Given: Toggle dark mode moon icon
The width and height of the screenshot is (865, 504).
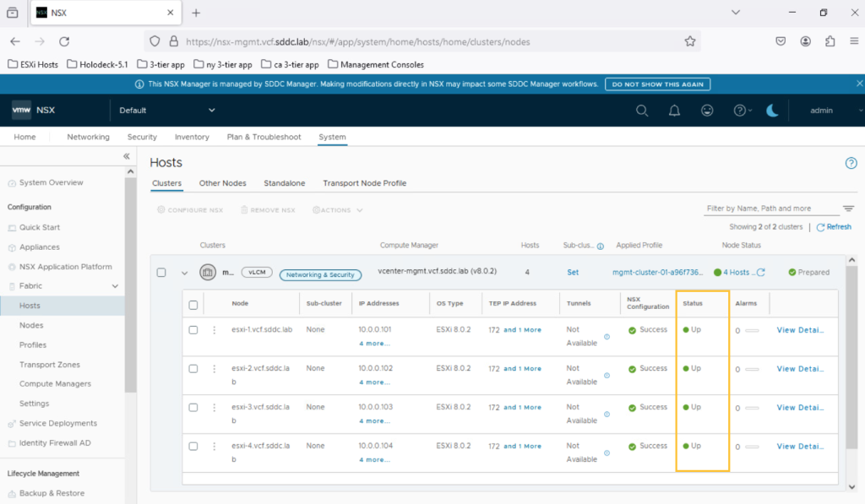Looking at the screenshot, I should (772, 111).
